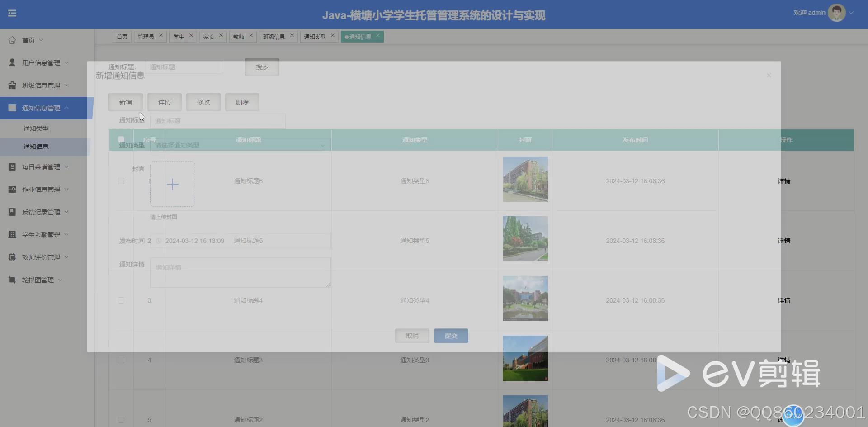This screenshot has height=427, width=868.
Task: Open 通知信息 submenu item in sidebar
Action: [x=36, y=147]
